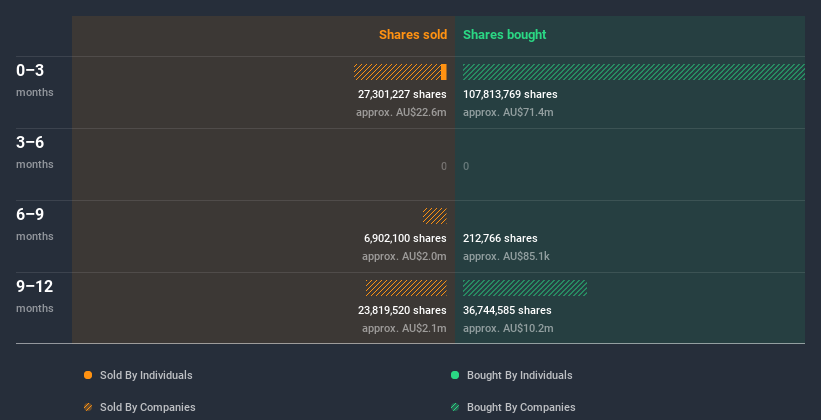This screenshot has height=420, width=821.
Task: Click the green Bought By Individuals legend dot
Action: 455,375
